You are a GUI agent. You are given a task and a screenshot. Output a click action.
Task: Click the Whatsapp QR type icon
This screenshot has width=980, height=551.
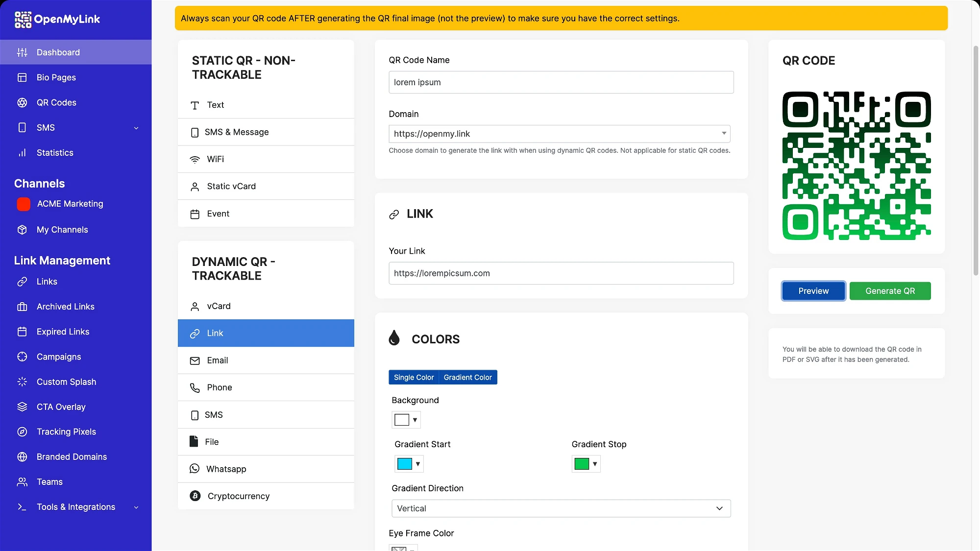point(195,469)
